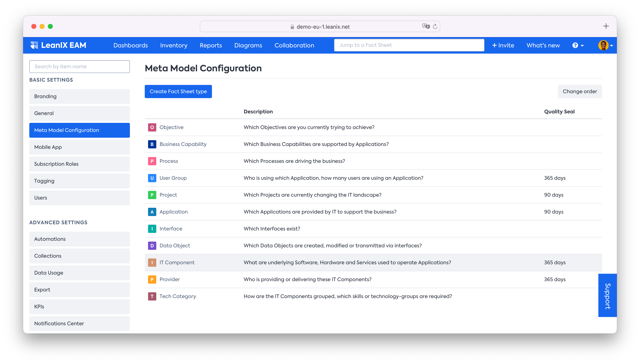Open General settings

coord(80,113)
